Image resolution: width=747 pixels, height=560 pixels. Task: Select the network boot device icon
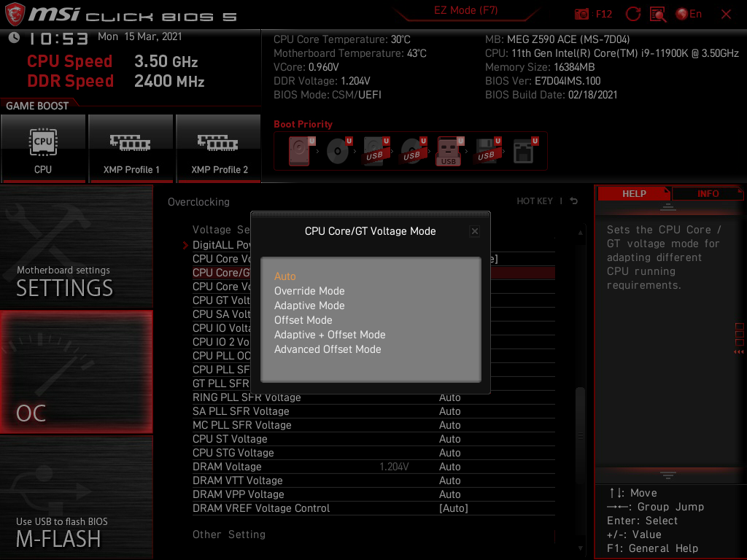pos(525,151)
